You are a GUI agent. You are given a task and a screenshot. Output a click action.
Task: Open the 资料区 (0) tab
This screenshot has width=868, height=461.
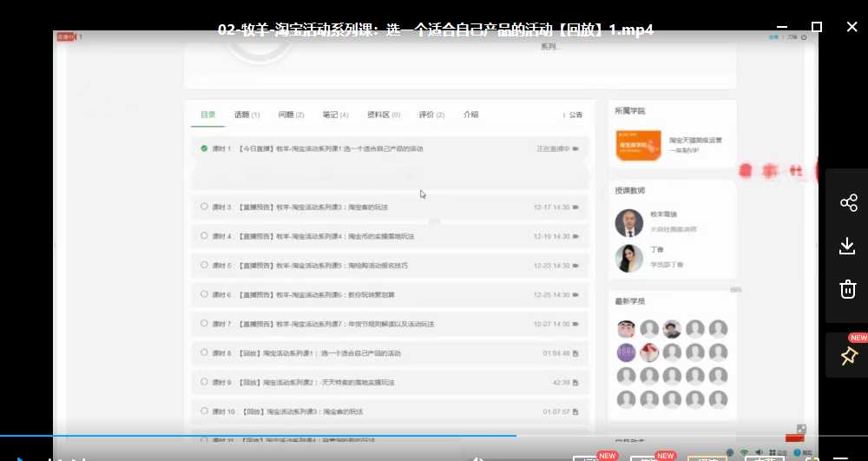point(384,115)
